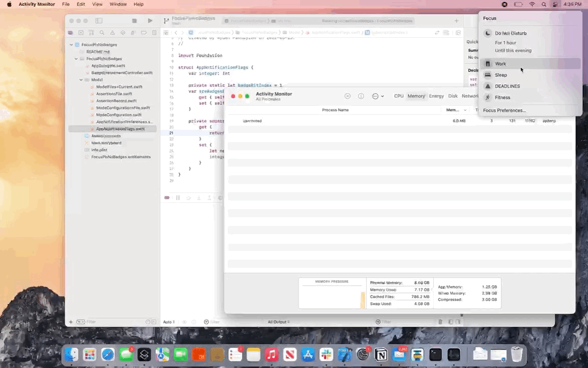Click the 6.0 MB memory value cell
The image size is (588, 368).
point(459,121)
